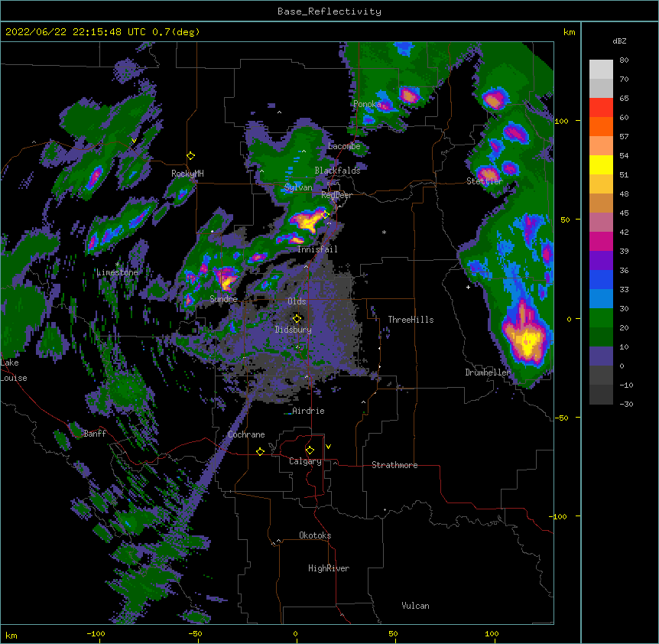This screenshot has width=659, height=644.
Task: Click the km unit label at bottom left
Action: click(x=11, y=636)
